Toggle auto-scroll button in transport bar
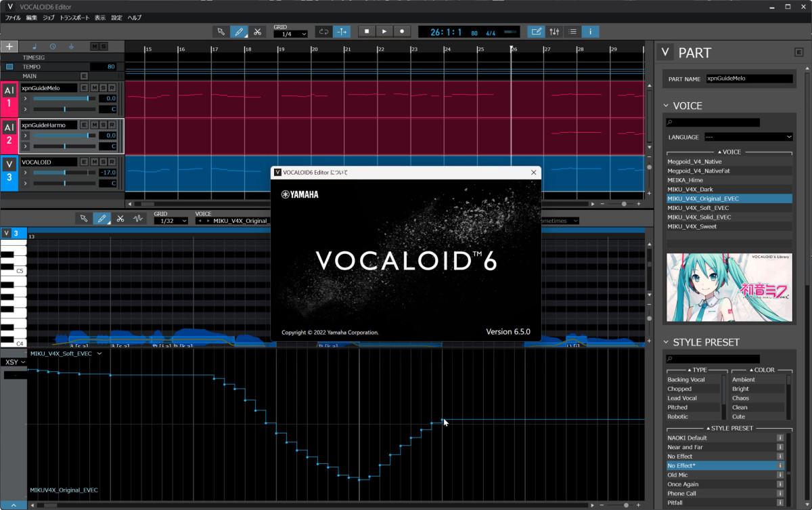The width and height of the screenshot is (812, 510). coord(342,31)
